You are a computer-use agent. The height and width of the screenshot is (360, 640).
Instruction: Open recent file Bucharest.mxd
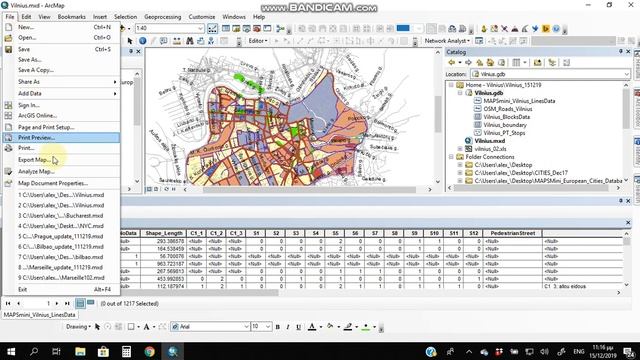coord(61,216)
